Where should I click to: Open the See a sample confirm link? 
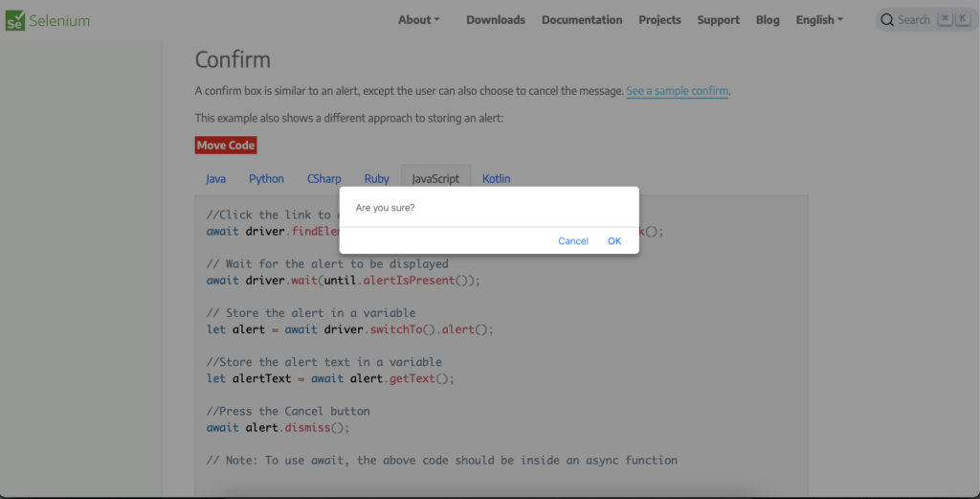click(677, 91)
